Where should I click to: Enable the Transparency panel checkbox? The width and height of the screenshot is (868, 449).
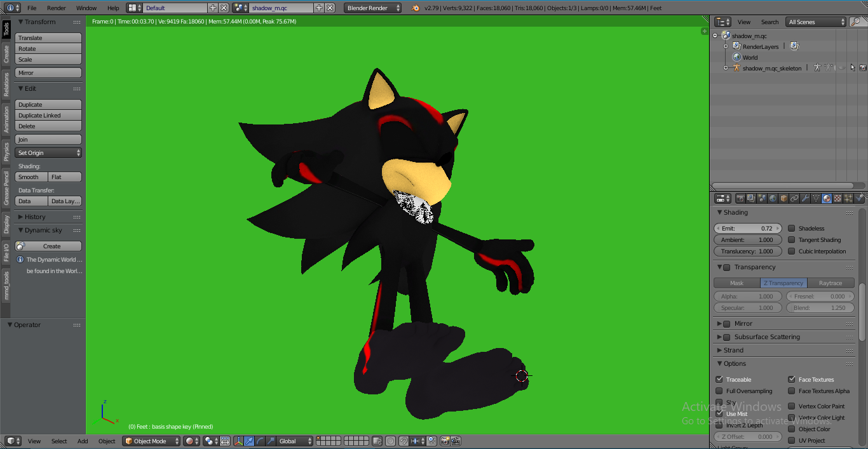pyautogui.click(x=727, y=267)
